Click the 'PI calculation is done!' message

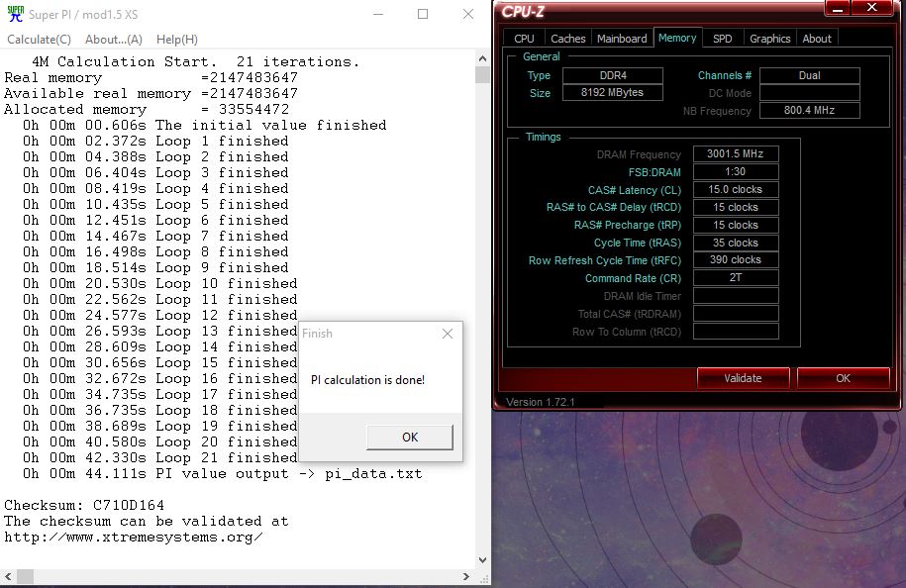click(x=367, y=380)
